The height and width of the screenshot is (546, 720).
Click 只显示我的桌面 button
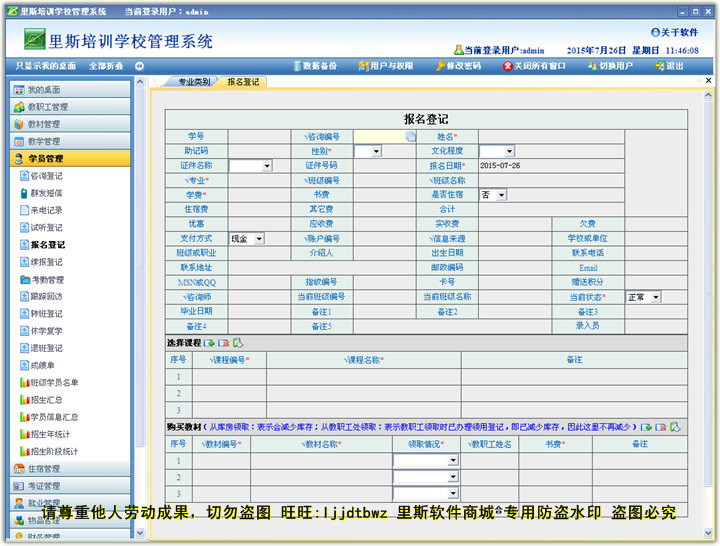pyautogui.click(x=45, y=66)
